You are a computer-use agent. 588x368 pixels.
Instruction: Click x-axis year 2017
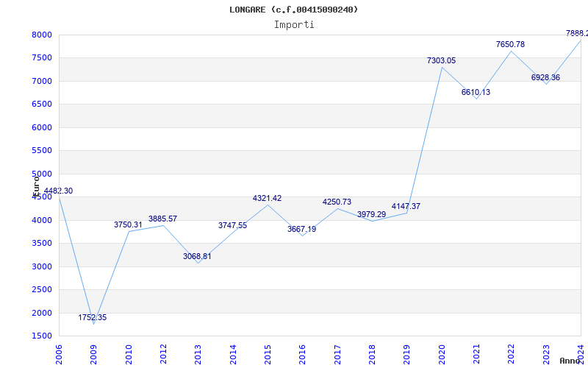(337, 354)
